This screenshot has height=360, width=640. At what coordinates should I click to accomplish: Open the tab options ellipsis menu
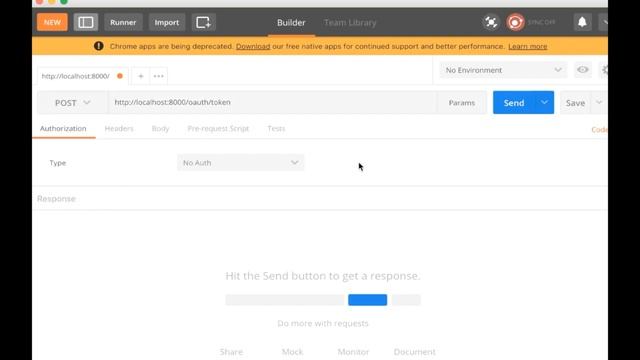158,76
